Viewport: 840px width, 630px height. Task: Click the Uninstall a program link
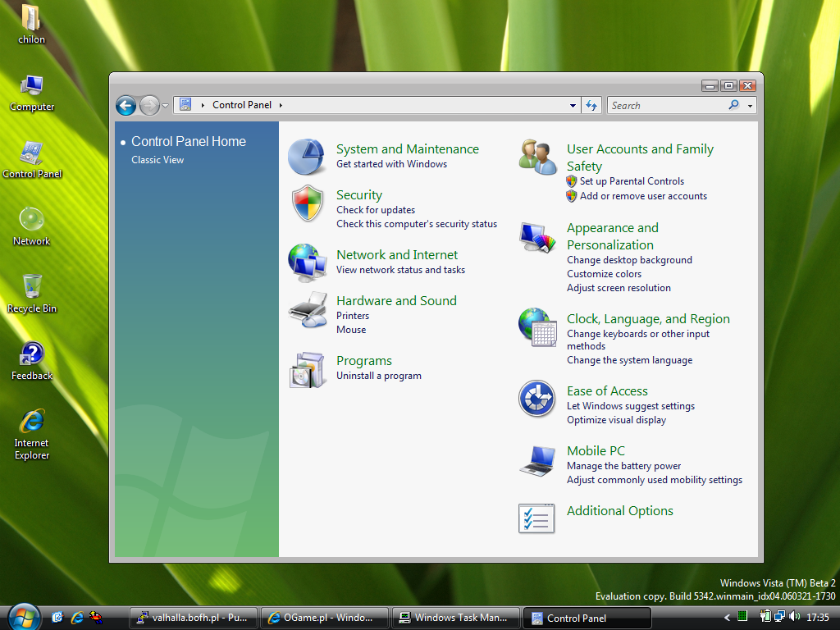click(379, 376)
